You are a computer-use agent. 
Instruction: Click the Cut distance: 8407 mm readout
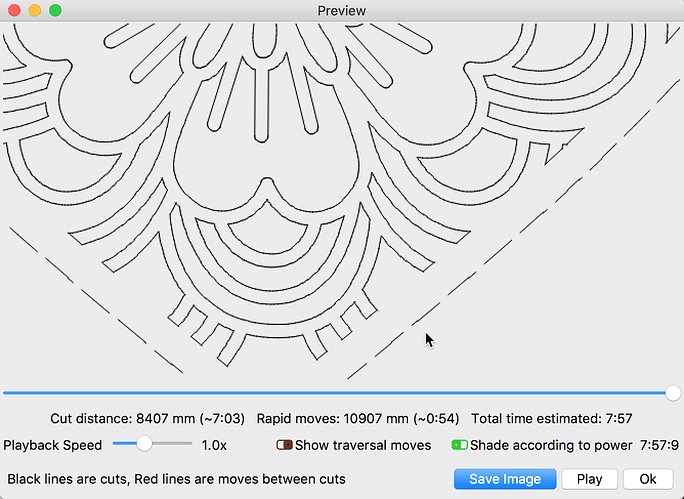147,419
